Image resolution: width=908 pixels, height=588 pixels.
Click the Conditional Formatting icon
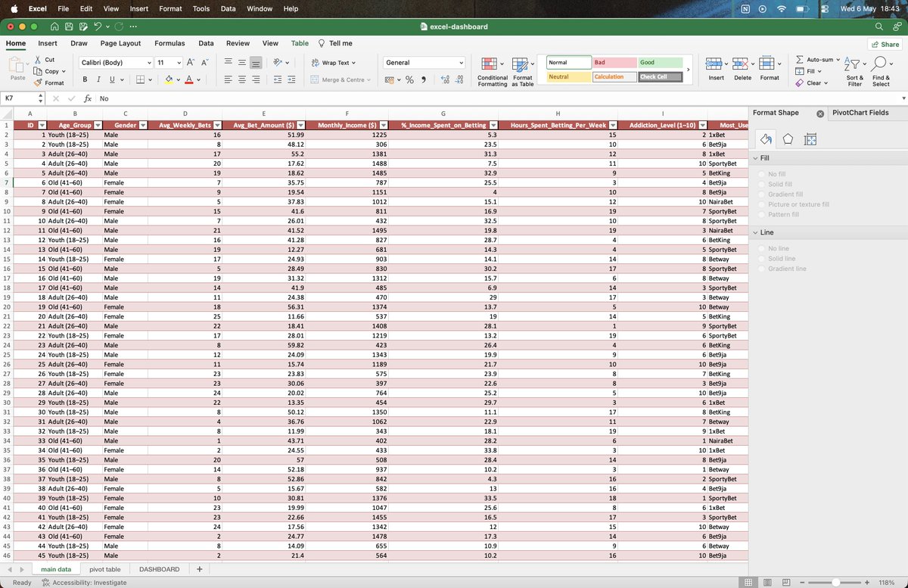coord(490,65)
